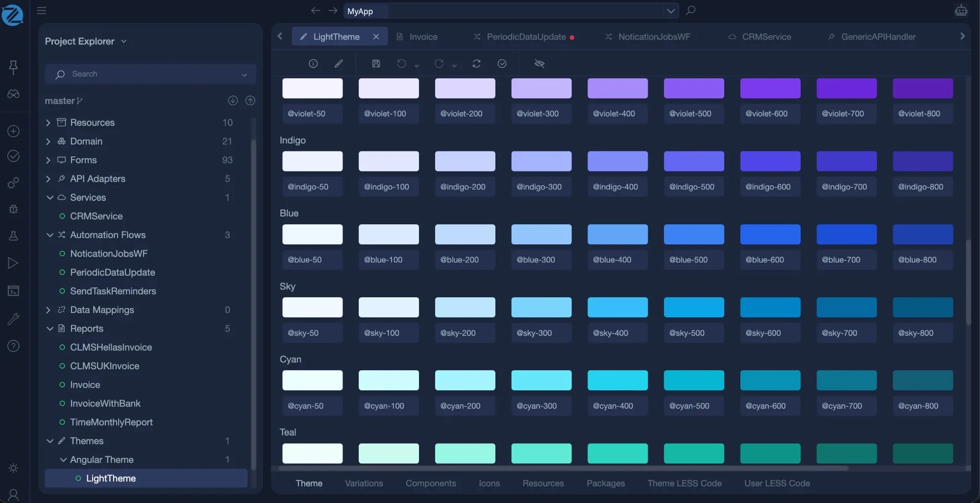Screen dimensions: 980x503
Task: Click the validate checkmark toolbar icon
Action: click(x=502, y=64)
